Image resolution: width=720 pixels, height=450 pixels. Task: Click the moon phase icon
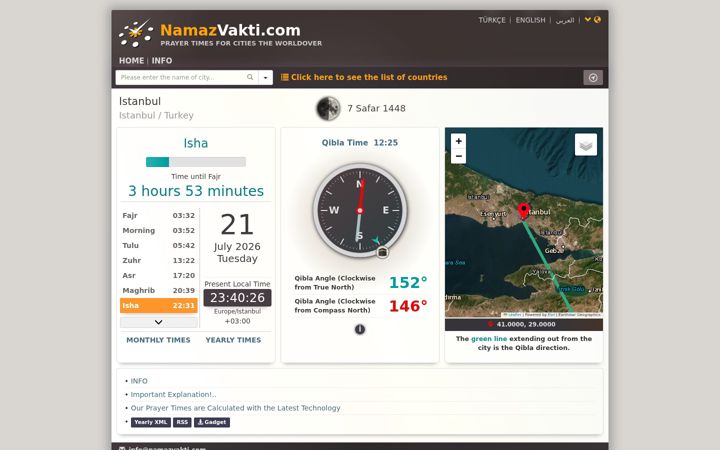(x=328, y=109)
